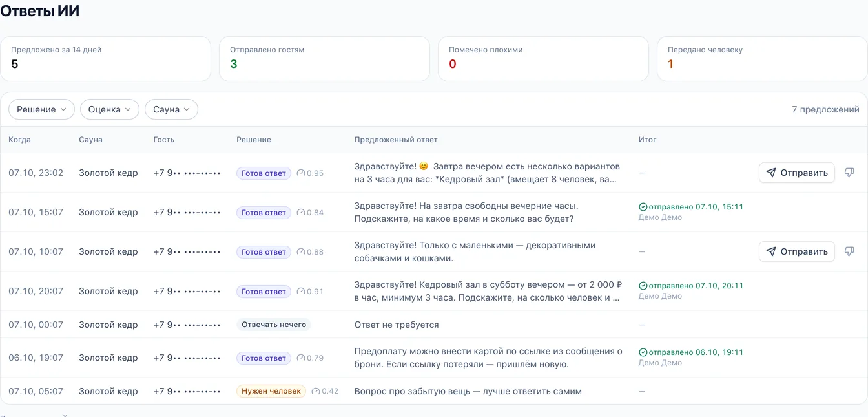Screen dimensions: 868x417
Task: Click 'отправлено 06.10, 19:11' status text
Action: click(696, 352)
